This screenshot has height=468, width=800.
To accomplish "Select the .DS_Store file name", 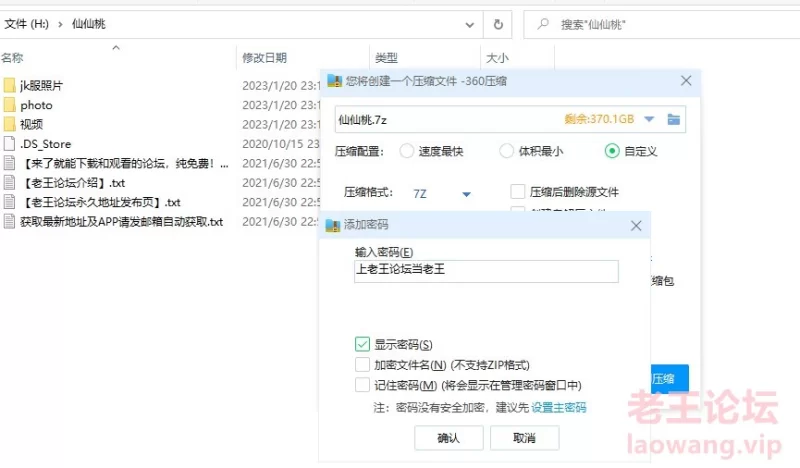I will coord(45,144).
